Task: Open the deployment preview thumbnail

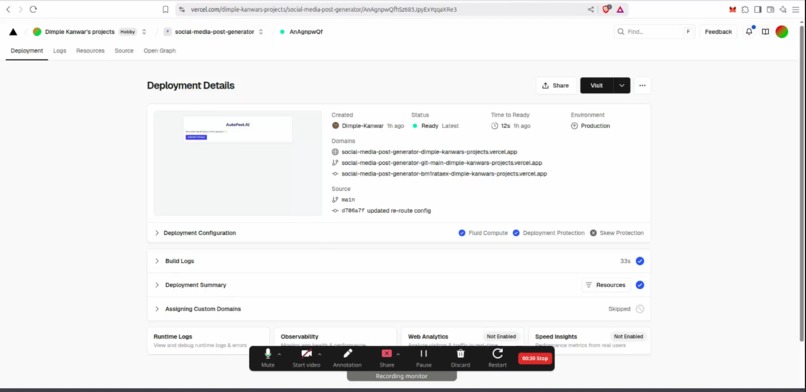Action: tap(237, 163)
